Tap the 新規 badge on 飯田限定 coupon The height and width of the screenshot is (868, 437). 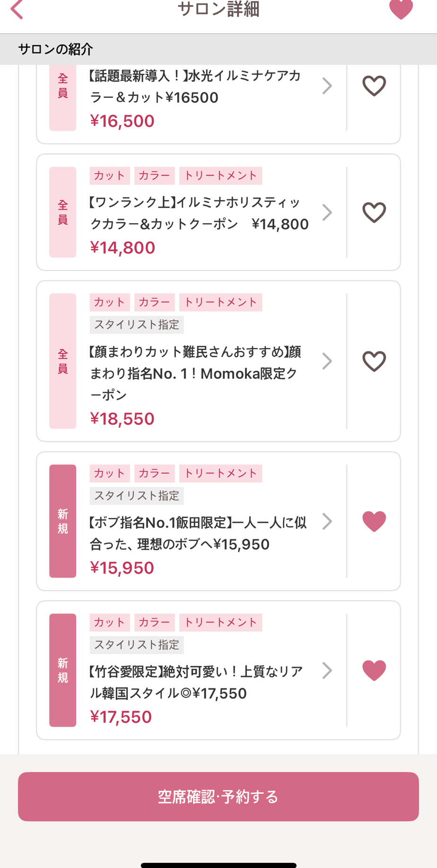pyautogui.click(x=63, y=521)
